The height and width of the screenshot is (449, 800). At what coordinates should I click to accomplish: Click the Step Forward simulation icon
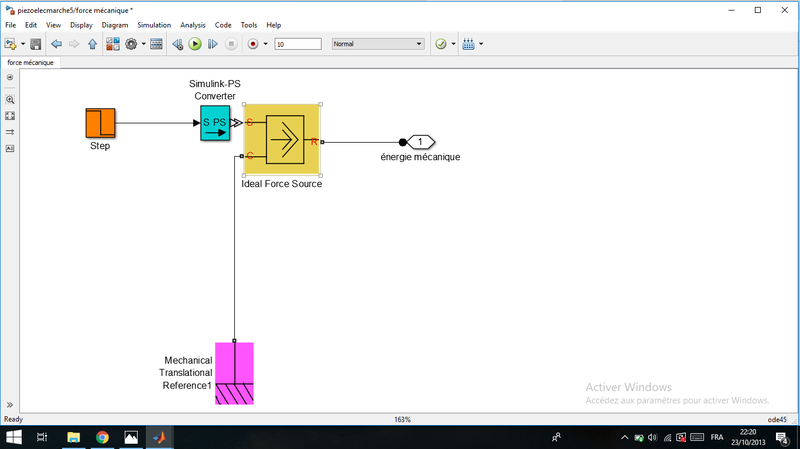pos(212,44)
